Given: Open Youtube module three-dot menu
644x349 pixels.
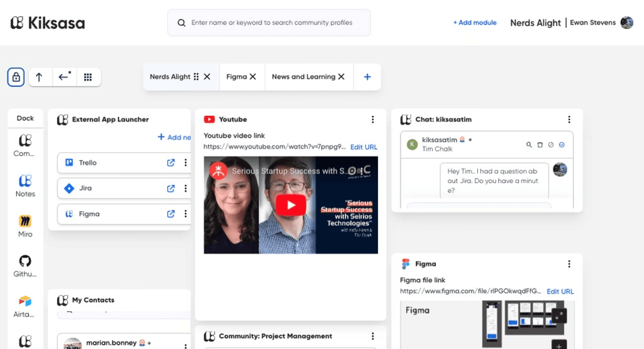Looking at the screenshot, I should [373, 119].
